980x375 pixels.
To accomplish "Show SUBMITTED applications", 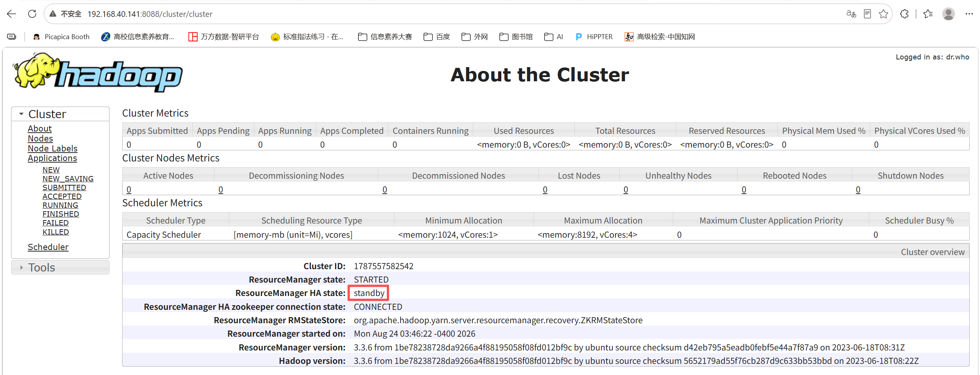I will (x=64, y=187).
